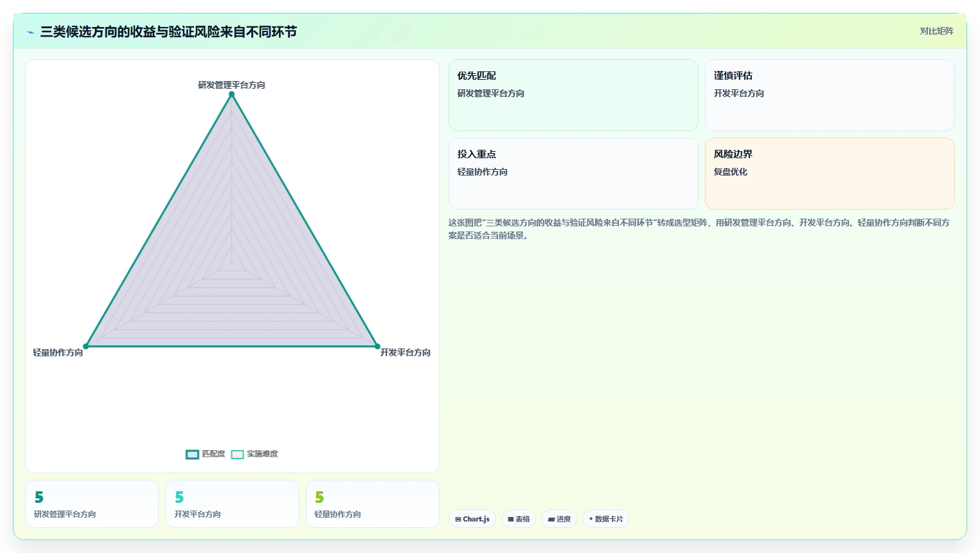This screenshot has width=980, height=553.
Task: Click the square icon in 表格 tag
Action: point(511,519)
